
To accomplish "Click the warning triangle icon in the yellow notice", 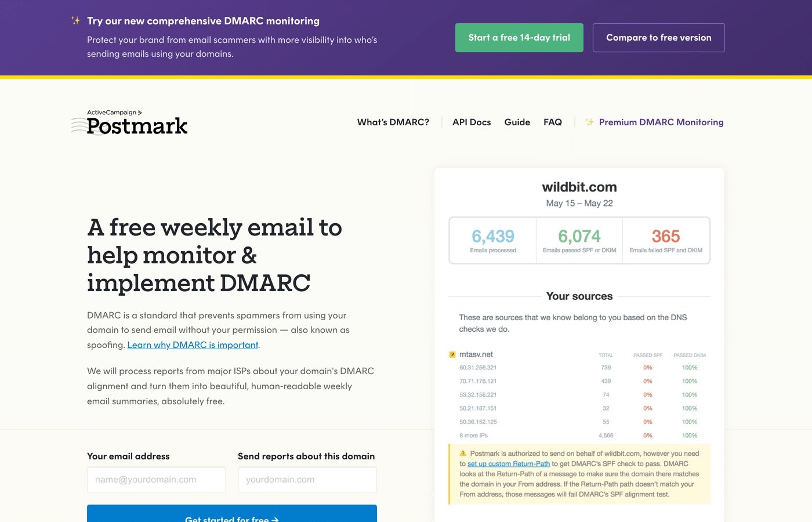I will (x=463, y=454).
